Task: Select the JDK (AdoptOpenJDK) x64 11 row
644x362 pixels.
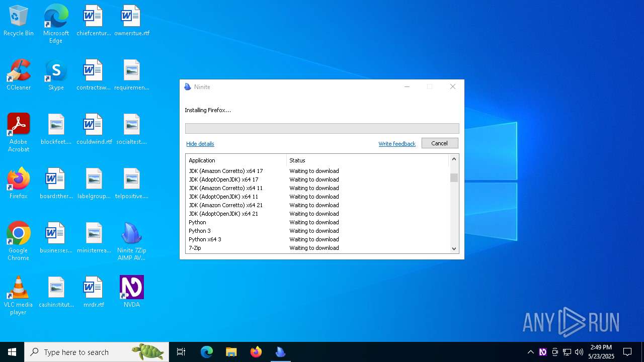Action: click(x=317, y=197)
